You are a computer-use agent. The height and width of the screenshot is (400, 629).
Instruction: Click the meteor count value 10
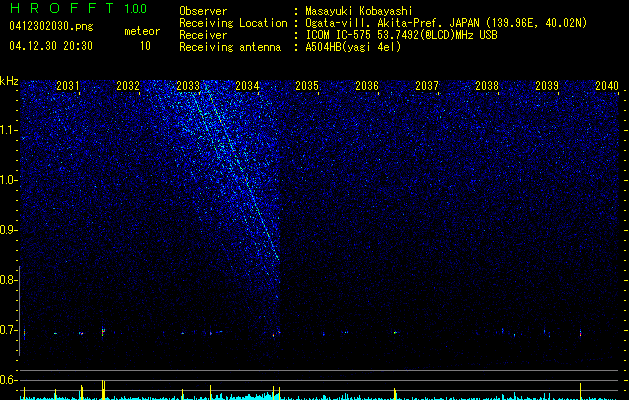click(x=145, y=46)
